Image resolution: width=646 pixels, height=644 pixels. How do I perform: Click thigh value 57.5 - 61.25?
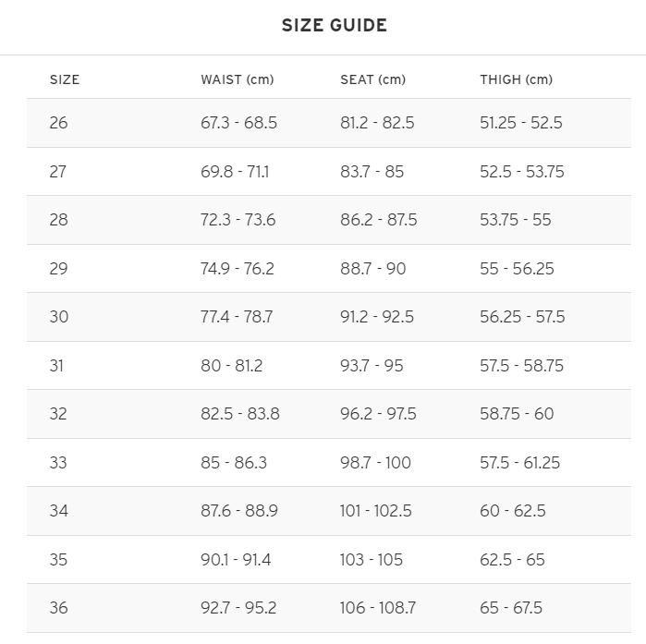click(x=520, y=463)
